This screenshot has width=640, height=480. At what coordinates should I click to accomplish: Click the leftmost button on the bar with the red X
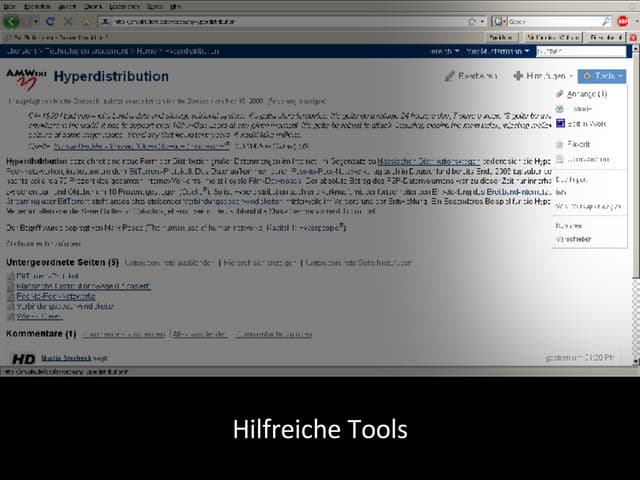(502, 38)
